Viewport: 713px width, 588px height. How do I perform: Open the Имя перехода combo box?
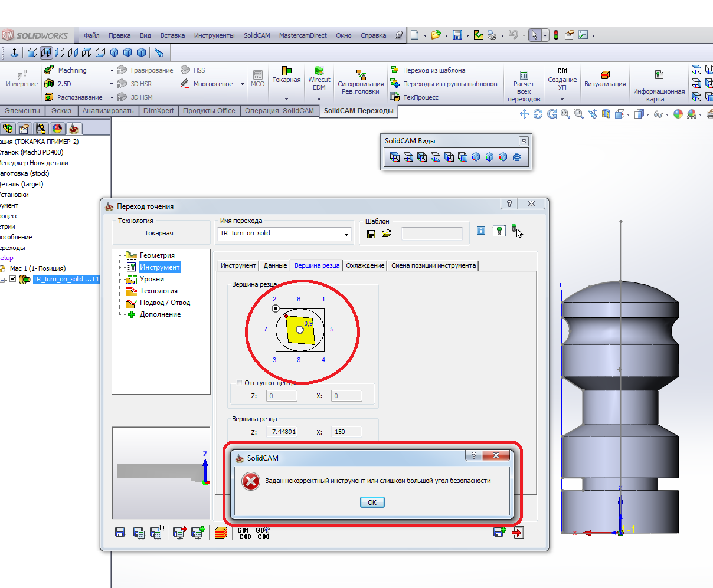point(285,234)
